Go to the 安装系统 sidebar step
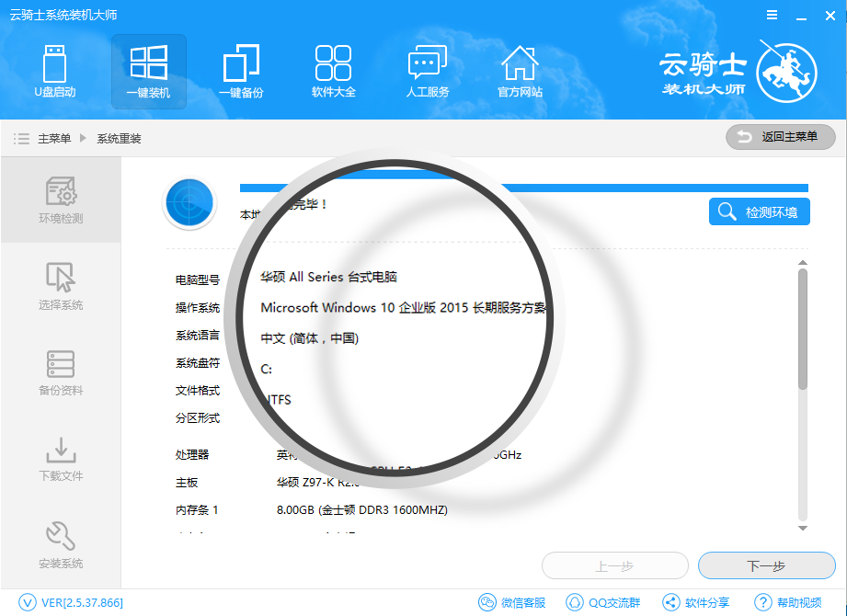Viewport: 847px width, 616px height. tap(61, 544)
